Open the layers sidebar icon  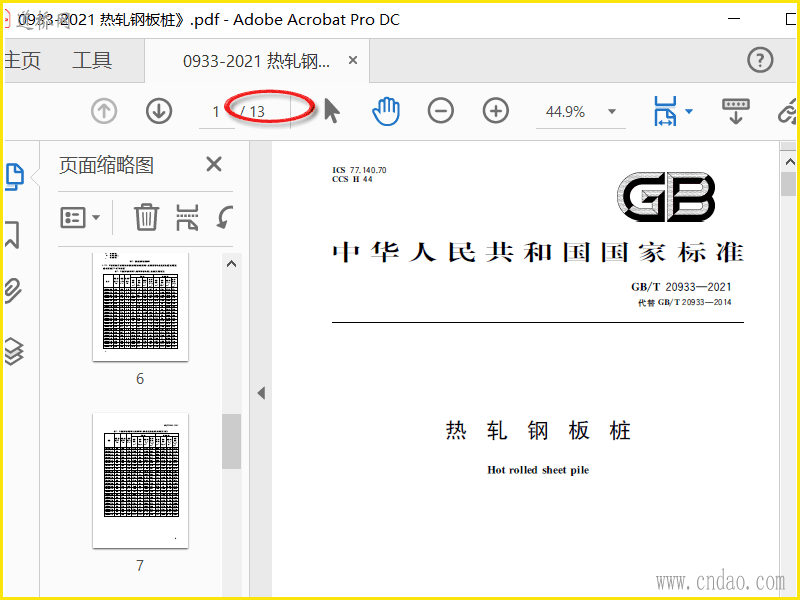14,352
